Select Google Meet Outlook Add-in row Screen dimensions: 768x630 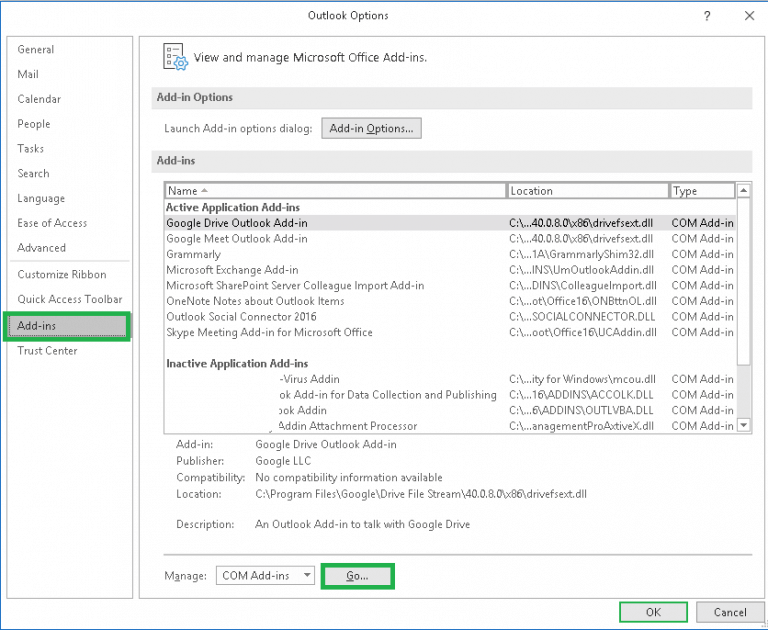coord(450,239)
